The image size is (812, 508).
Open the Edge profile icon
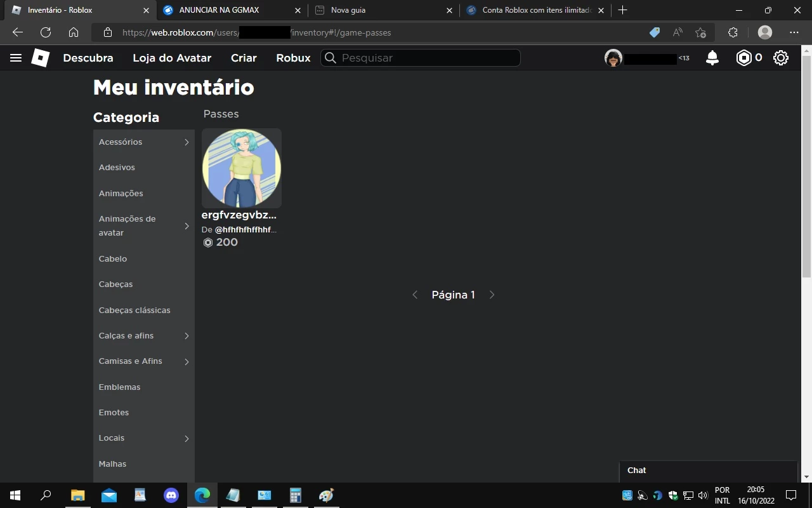click(765, 32)
